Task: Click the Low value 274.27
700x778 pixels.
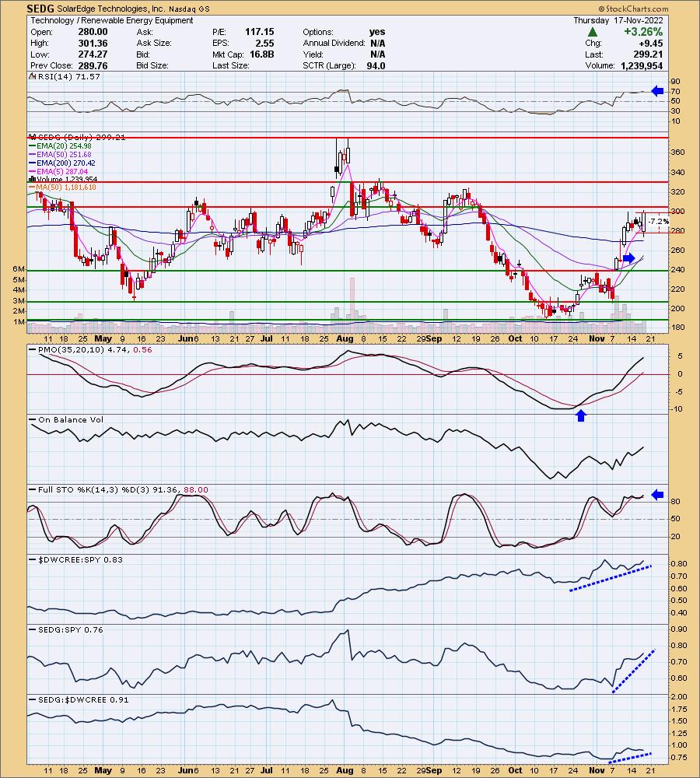Action: pos(93,54)
